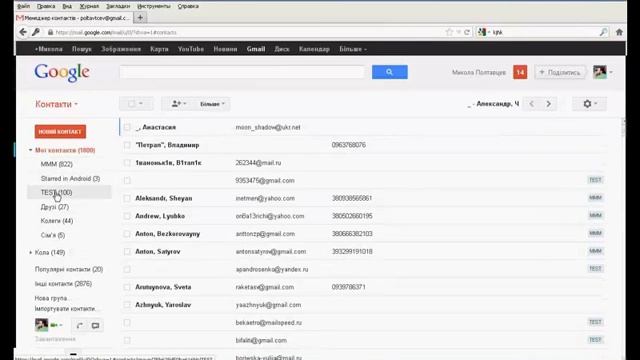Open Інші контакти (2676)
The height and width of the screenshot is (360, 640).
63,284
